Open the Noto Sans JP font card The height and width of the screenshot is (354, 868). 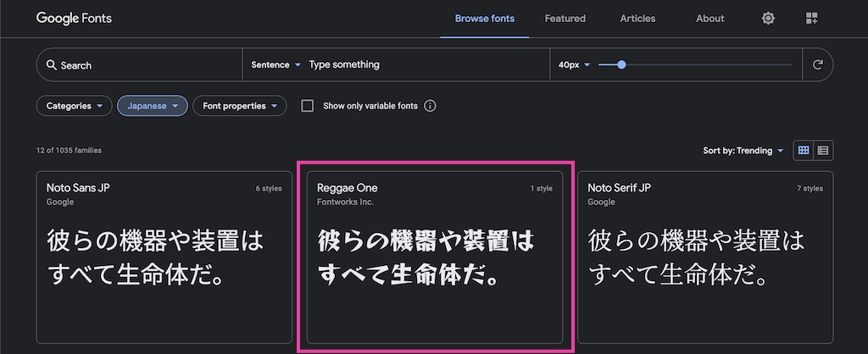(164, 257)
